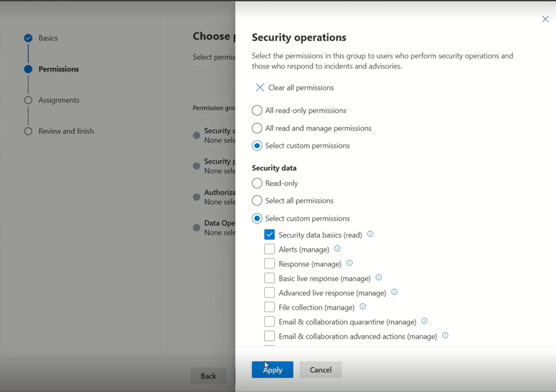View info for Alerts (manage) permission
This screenshot has height=392, width=556.
point(338,249)
